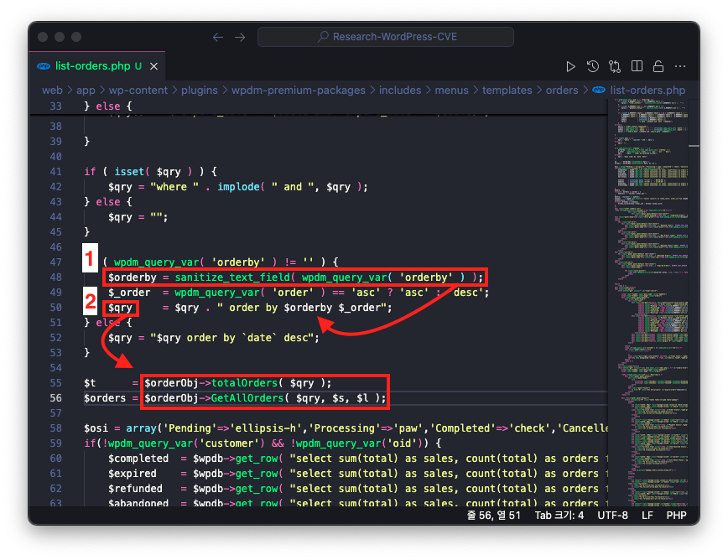This screenshot has width=728, height=560.
Task: Click line number 41 in the gutter
Action: click(55, 172)
